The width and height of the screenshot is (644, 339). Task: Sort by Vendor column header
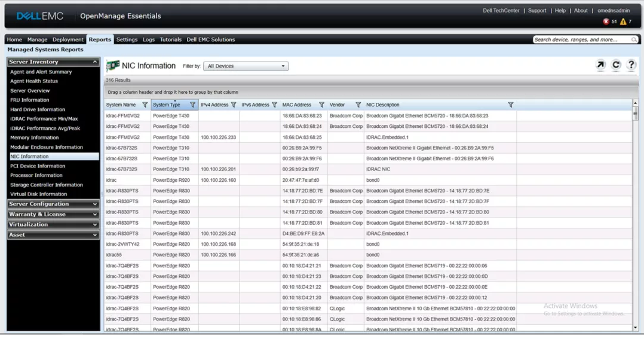pyautogui.click(x=337, y=105)
